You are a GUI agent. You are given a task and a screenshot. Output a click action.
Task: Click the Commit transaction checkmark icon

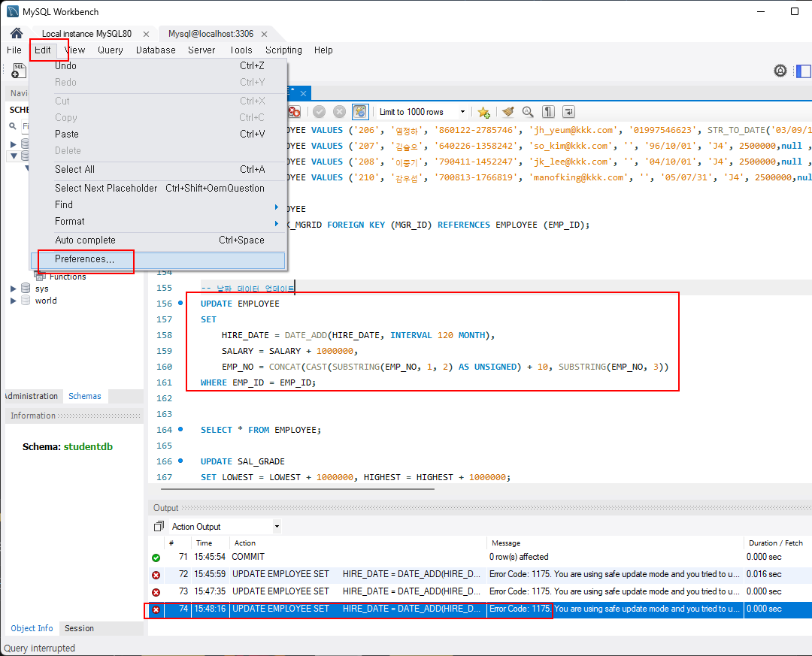point(319,112)
